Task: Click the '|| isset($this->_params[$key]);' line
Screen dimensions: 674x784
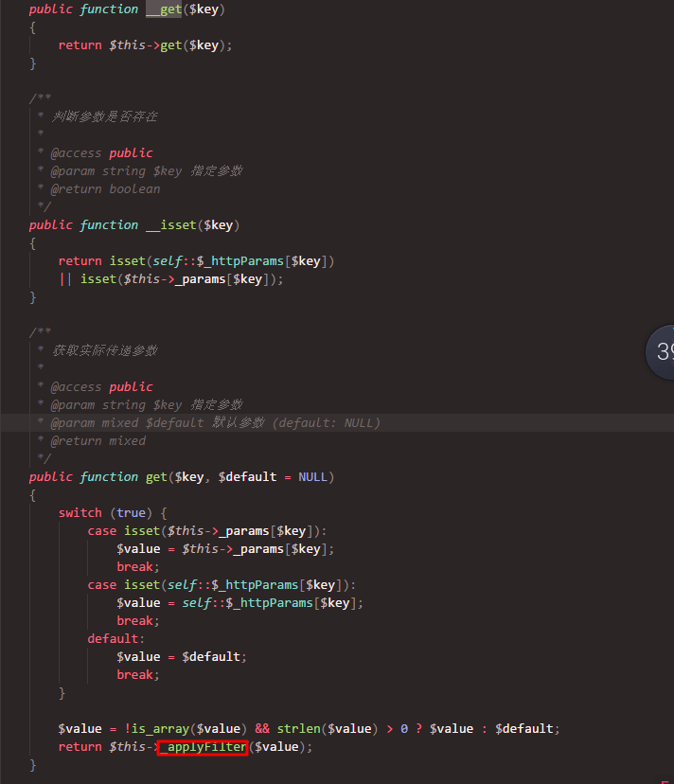Action: point(171,279)
